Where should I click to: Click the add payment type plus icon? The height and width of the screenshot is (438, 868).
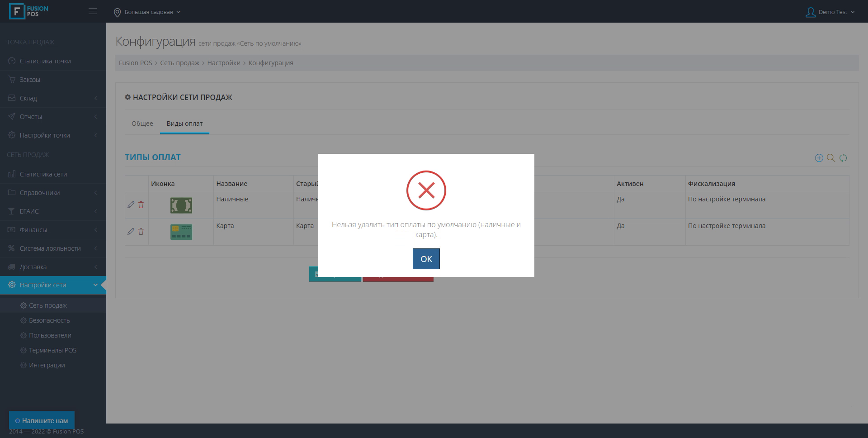pos(819,158)
